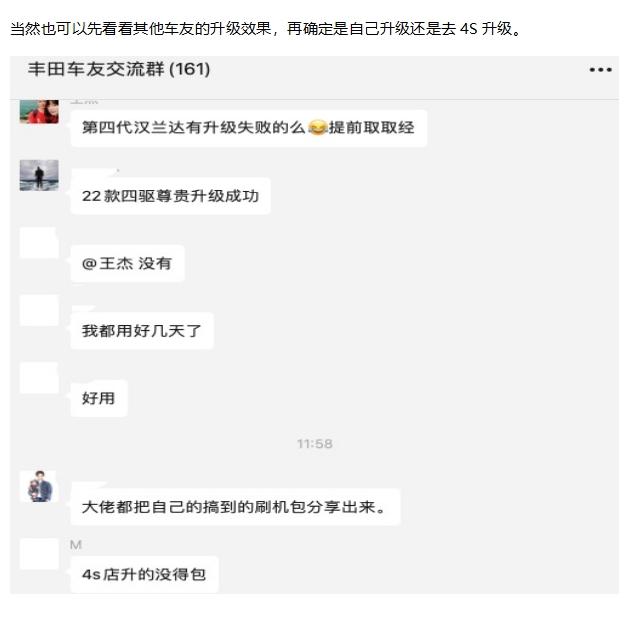The image size is (637, 621).
Task: Select the message about 第四代汉兰达升级失败
Action: (249, 128)
